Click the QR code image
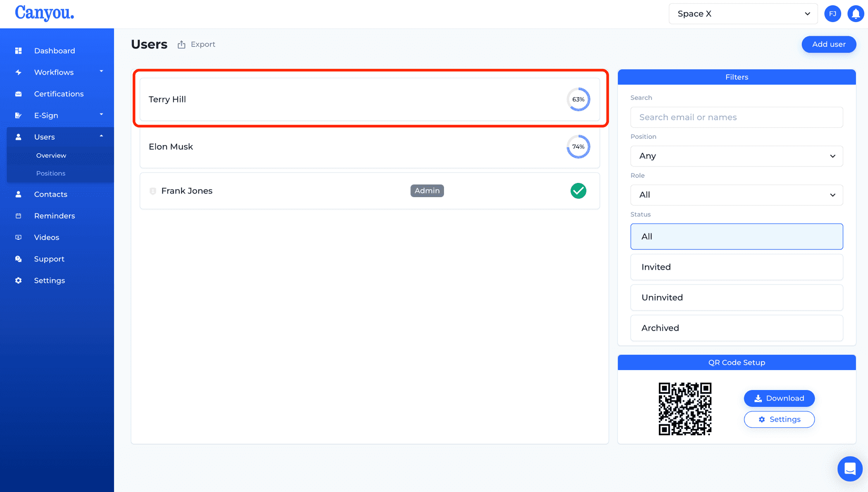 (x=685, y=409)
